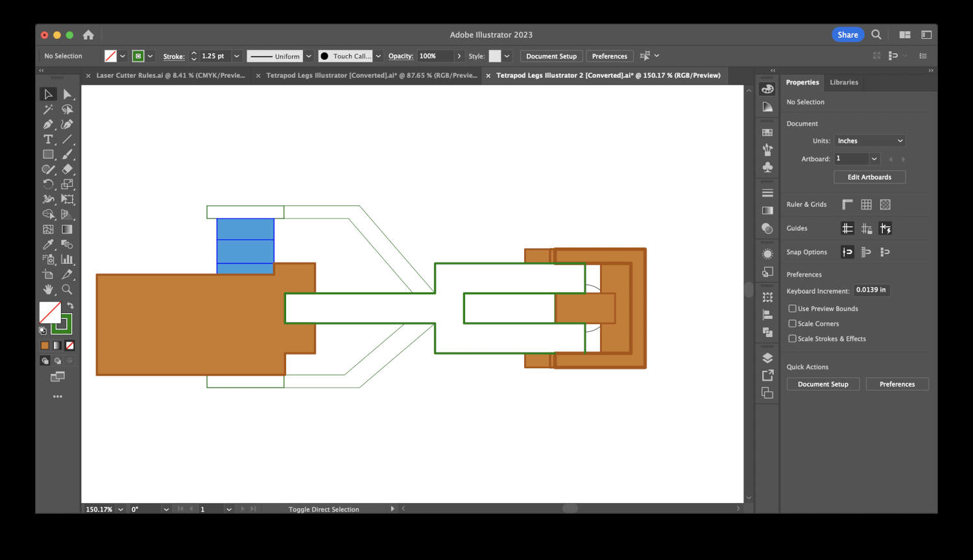The height and width of the screenshot is (560, 973).
Task: Choose the Scale tool
Action: pos(67,184)
